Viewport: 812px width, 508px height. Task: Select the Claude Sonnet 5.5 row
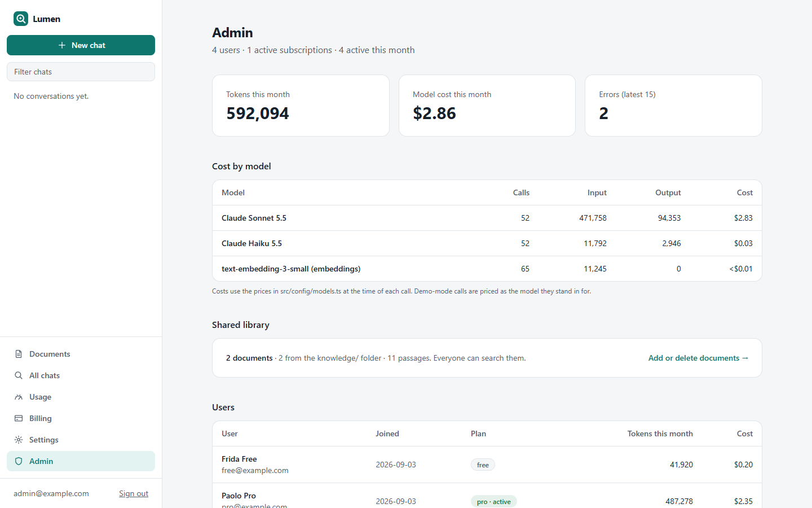pyautogui.click(x=487, y=218)
